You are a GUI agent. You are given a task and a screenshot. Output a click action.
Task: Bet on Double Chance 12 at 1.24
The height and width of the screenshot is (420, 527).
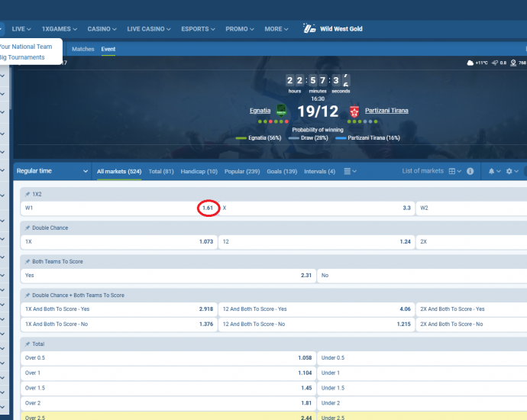[x=317, y=241]
